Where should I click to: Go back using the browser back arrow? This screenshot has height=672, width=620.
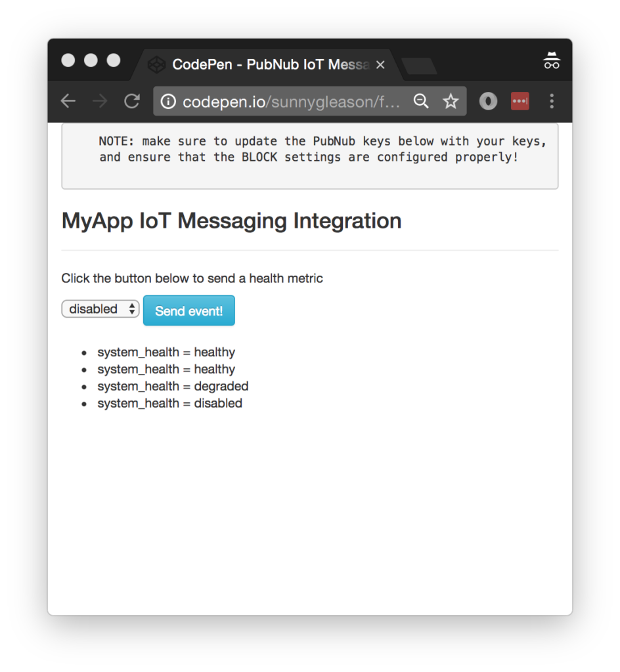[68, 101]
